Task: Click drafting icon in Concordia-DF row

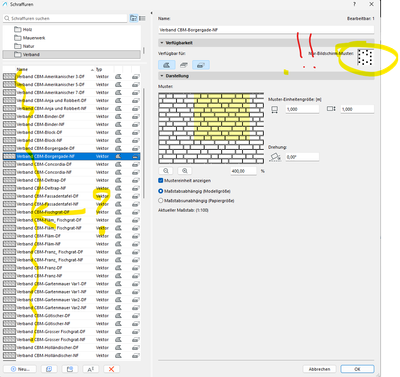Action: pos(118,164)
